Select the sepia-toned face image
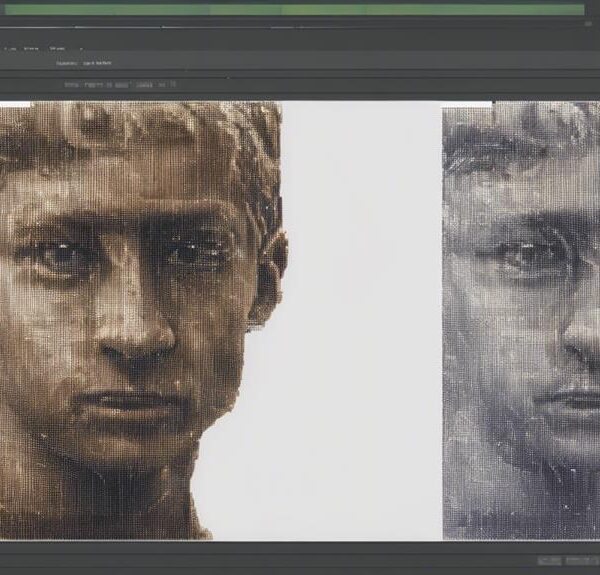Viewport: 600px width, 575px height. pos(143,321)
